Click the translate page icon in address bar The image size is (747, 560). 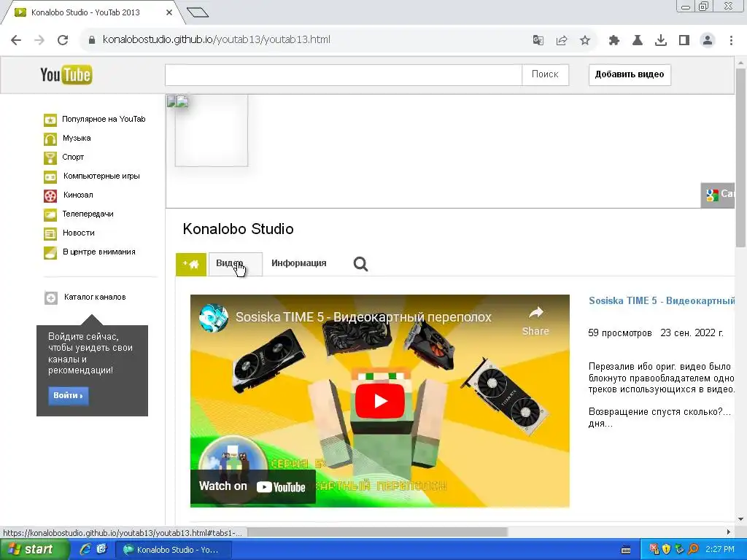point(538,41)
